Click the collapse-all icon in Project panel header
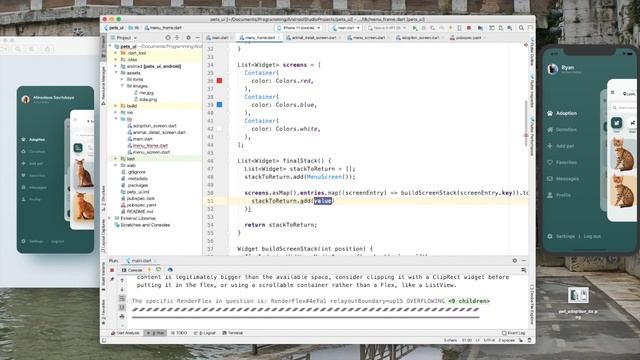This screenshot has height=360, width=640. click(x=177, y=38)
